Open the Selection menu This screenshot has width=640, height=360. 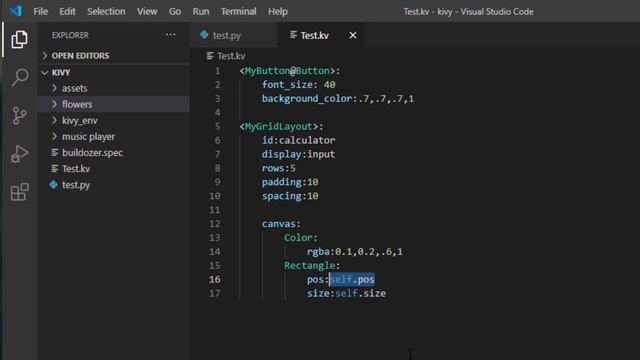tap(106, 11)
